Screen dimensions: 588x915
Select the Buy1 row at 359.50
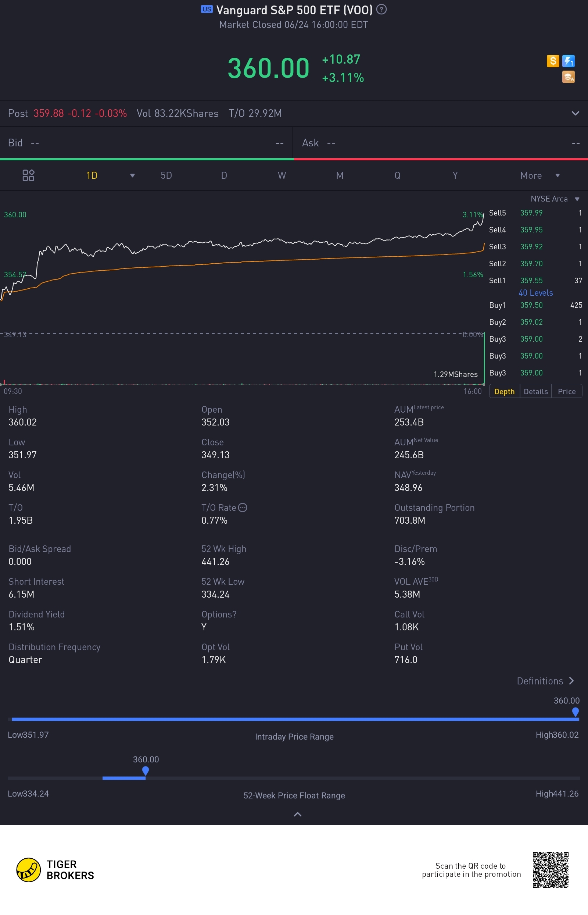(x=536, y=305)
